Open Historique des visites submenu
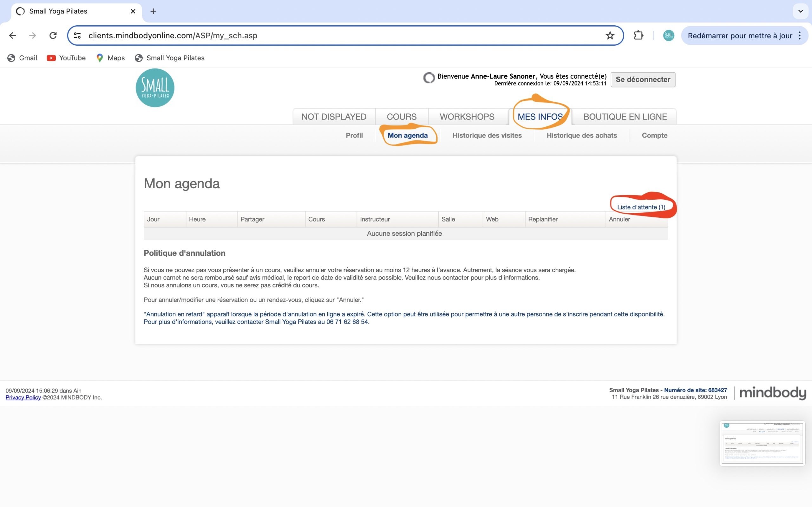Screen dimensions: 812x507 487,136
